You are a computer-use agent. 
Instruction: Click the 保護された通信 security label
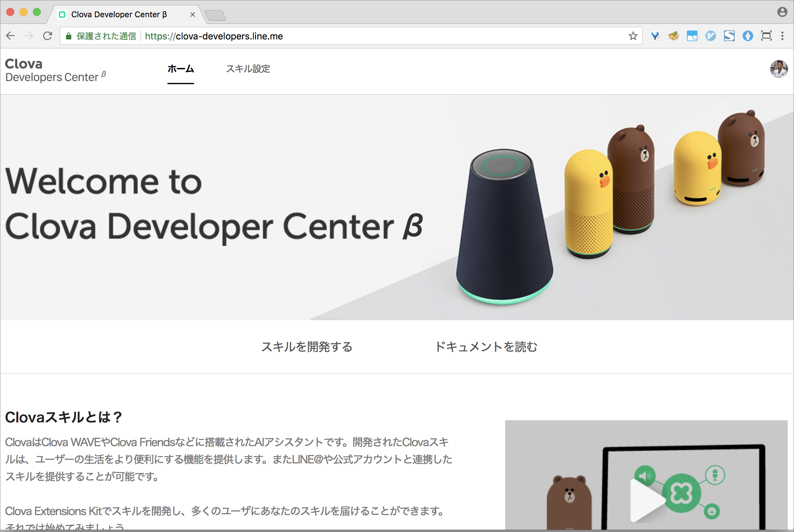106,36
